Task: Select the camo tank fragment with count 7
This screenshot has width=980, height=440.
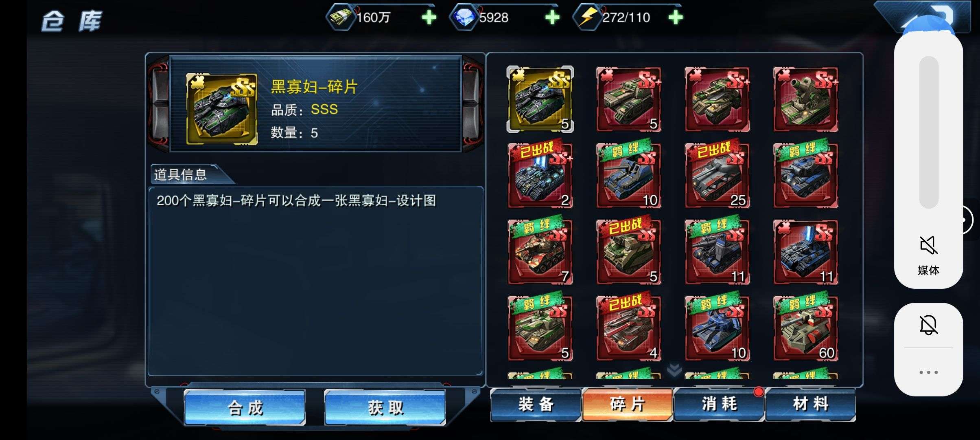Action: click(x=540, y=252)
